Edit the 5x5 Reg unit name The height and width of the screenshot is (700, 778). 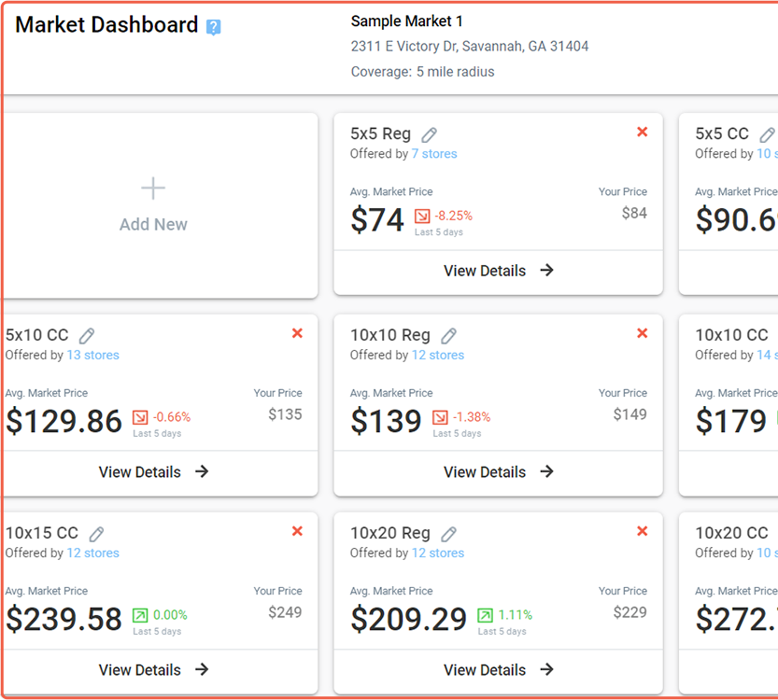pyautogui.click(x=429, y=133)
